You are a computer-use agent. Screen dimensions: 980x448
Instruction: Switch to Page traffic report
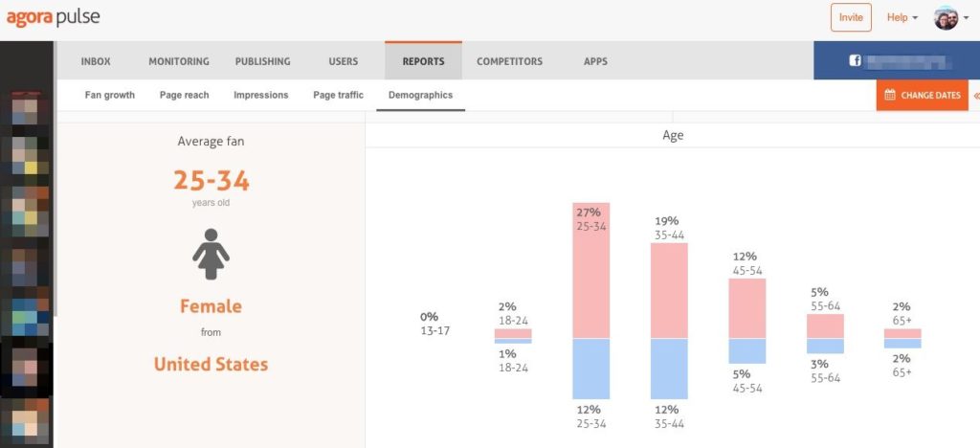[338, 95]
